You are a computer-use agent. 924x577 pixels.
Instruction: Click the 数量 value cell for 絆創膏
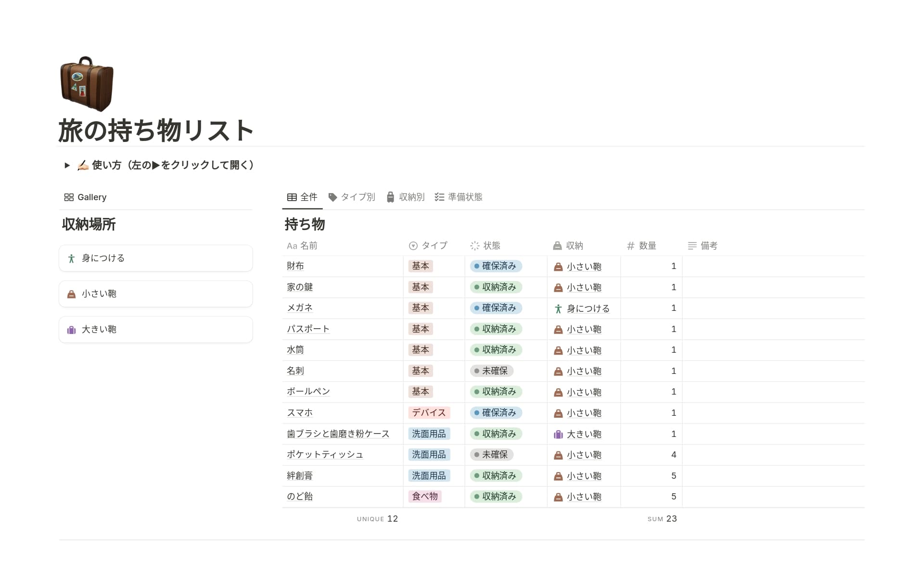coord(651,475)
